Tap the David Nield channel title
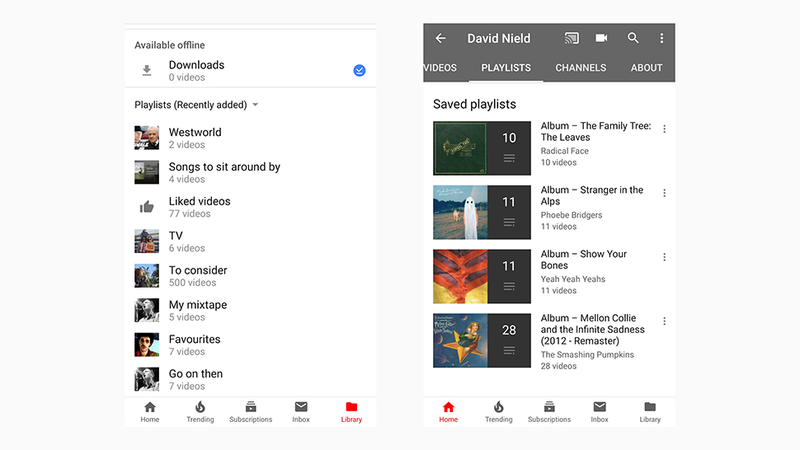This screenshot has width=800, height=450. [x=498, y=38]
